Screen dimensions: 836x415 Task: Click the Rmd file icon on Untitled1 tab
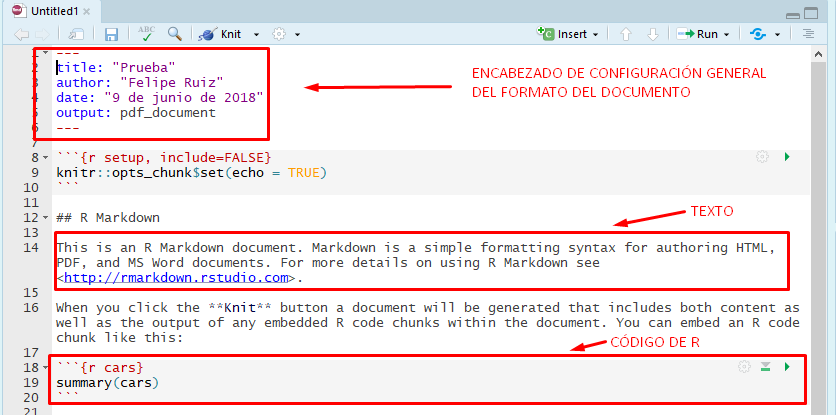tap(19, 10)
